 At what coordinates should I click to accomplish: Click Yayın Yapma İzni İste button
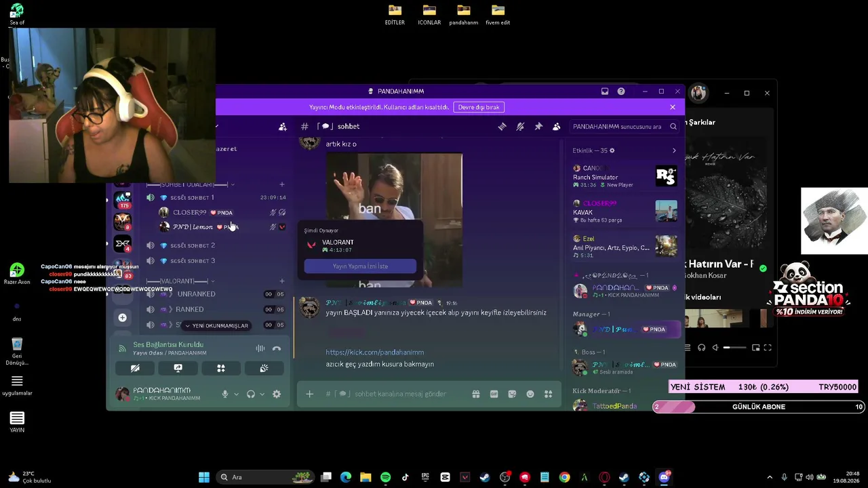(360, 266)
